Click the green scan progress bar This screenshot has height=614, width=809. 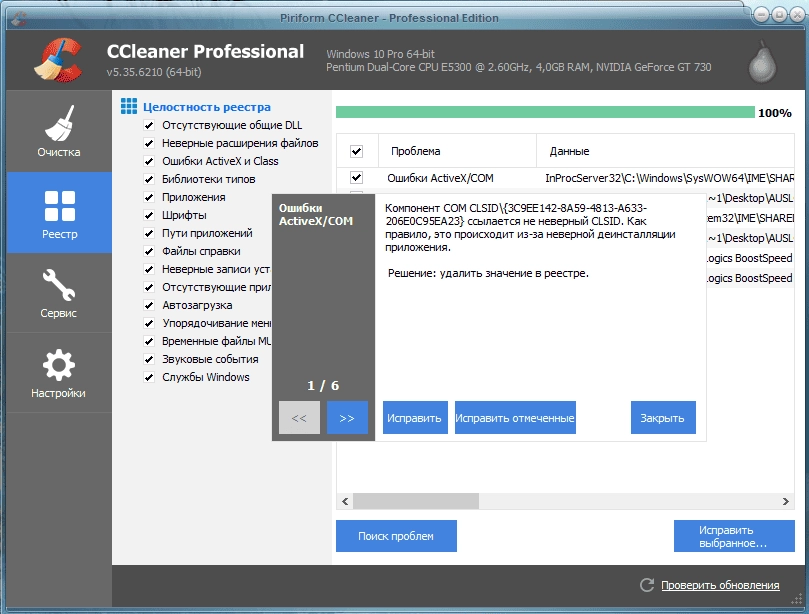click(x=545, y=112)
